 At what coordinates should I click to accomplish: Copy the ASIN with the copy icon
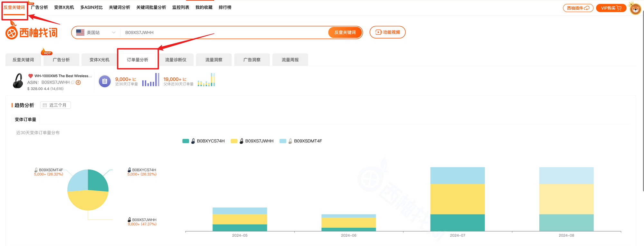click(x=73, y=82)
